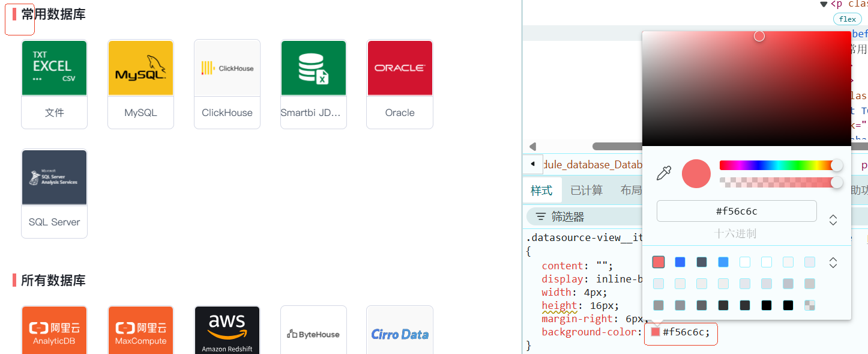Pick the checkered transparent palette swatch
The image size is (868, 354).
point(810,305)
